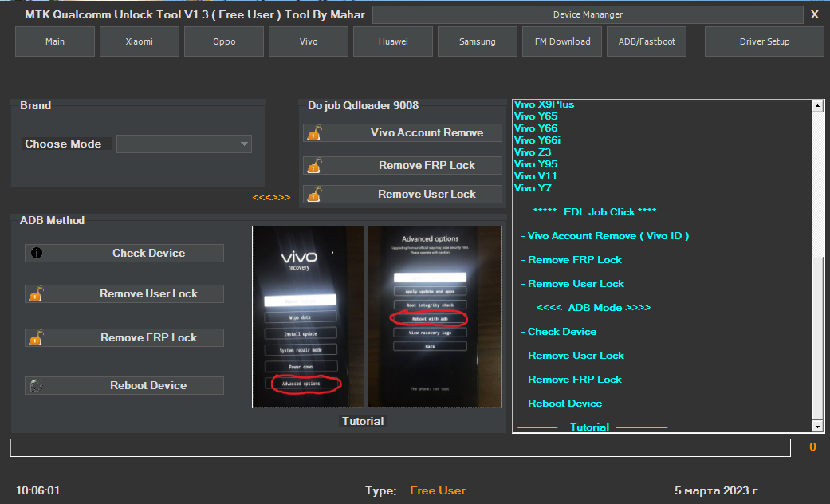Image resolution: width=830 pixels, height=504 pixels.
Task: Click the lock icon on ADB Remove User Lock
Action: pos(36,293)
